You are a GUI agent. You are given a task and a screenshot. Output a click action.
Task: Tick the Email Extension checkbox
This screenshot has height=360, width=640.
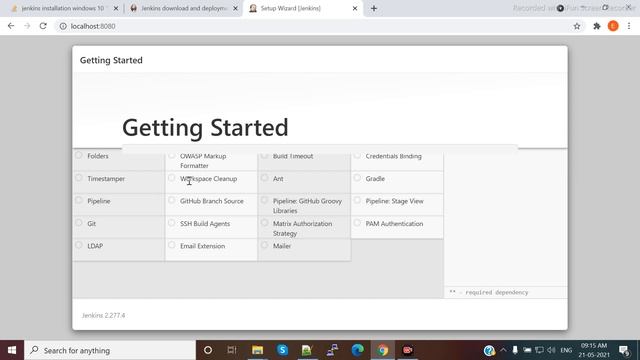pyautogui.click(x=171, y=245)
